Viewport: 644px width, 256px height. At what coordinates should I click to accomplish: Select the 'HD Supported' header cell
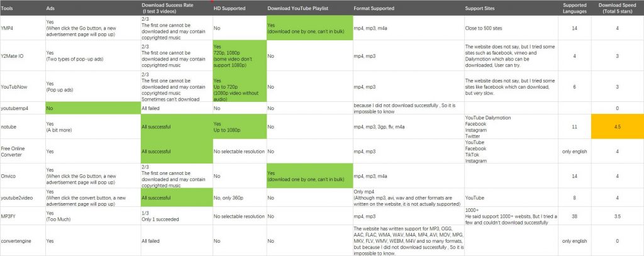click(x=240, y=8)
